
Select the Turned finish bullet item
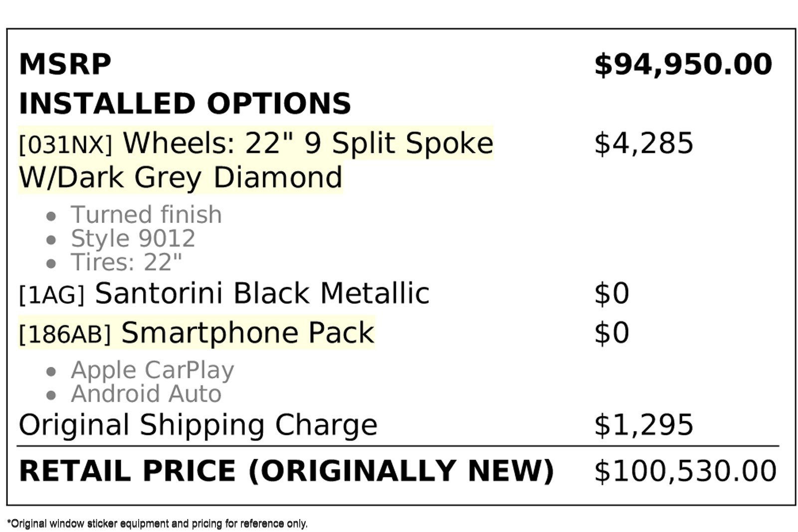click(146, 215)
